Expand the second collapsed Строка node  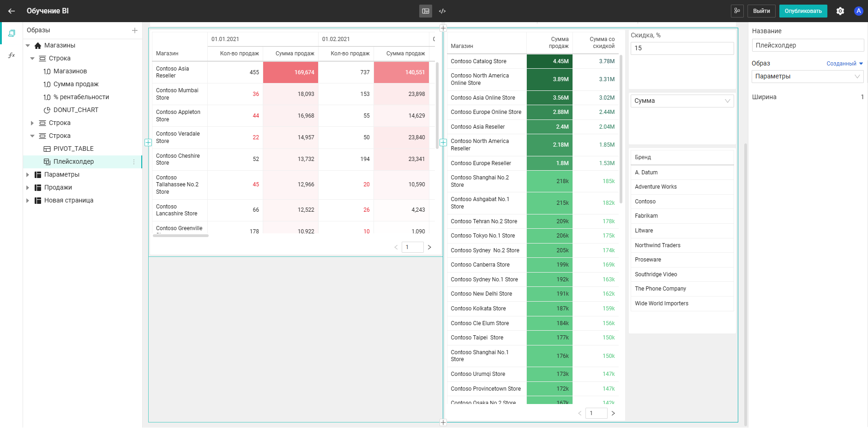pyautogui.click(x=32, y=123)
